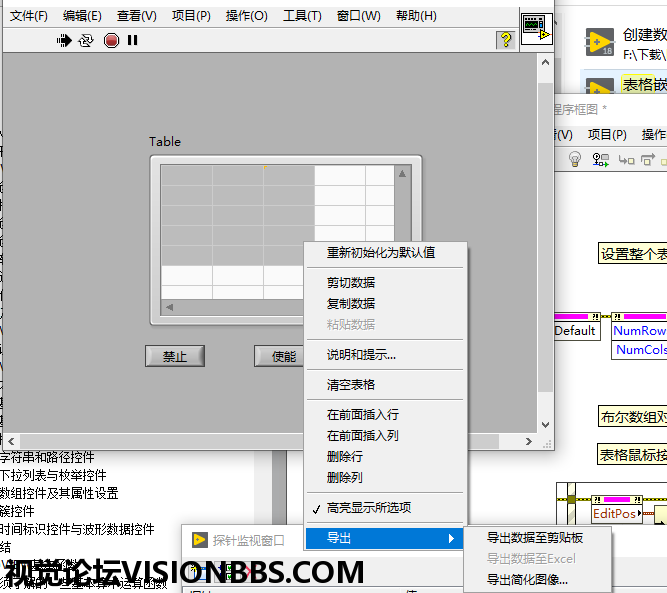Open the 工具(T) menu

click(302, 16)
